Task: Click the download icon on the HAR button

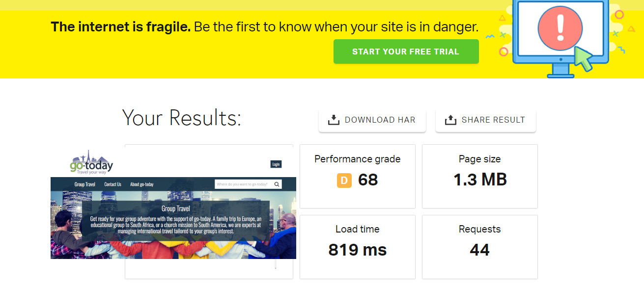Action: pos(334,120)
